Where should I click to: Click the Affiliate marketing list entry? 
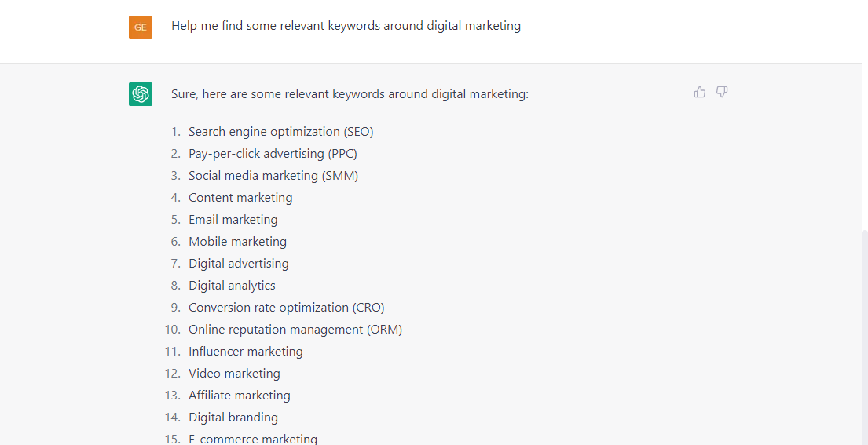pyautogui.click(x=239, y=396)
